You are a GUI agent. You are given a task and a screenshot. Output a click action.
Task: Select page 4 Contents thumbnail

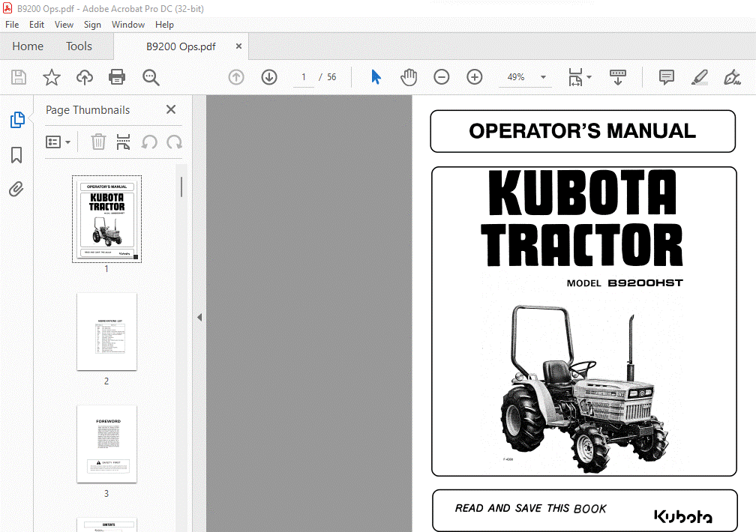pos(106,525)
